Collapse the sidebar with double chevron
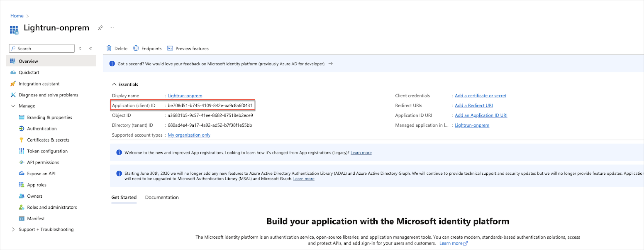 coord(90,48)
